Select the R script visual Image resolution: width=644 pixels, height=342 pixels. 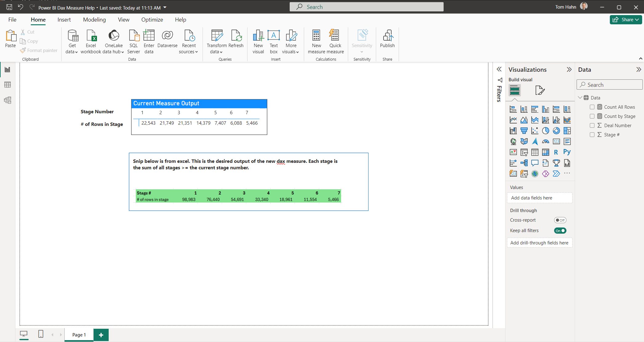pyautogui.click(x=556, y=152)
